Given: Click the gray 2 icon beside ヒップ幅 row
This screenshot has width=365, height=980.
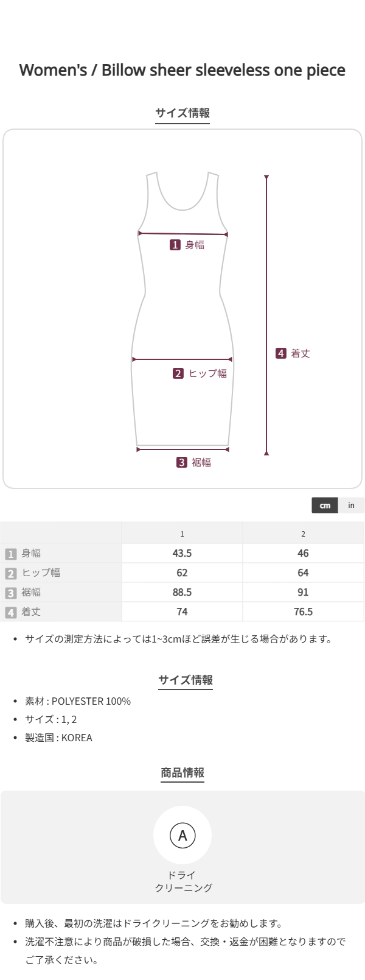Looking at the screenshot, I should tap(10, 573).
